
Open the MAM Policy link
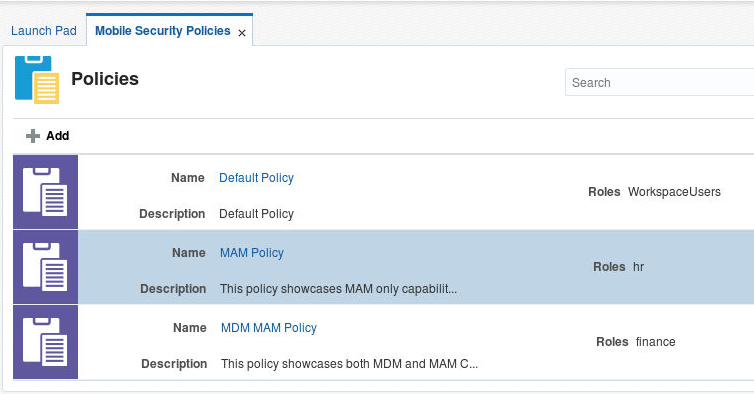click(x=252, y=253)
